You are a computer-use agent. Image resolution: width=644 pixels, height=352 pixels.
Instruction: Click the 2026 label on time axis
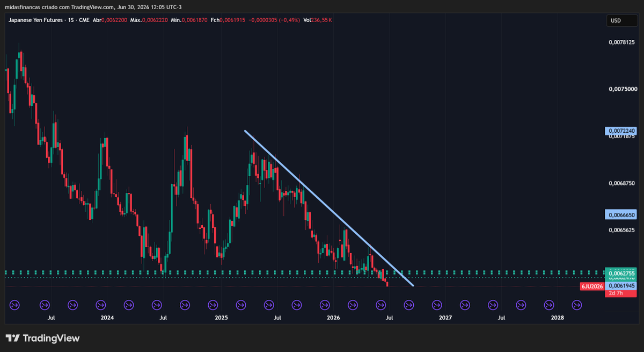coord(333,318)
